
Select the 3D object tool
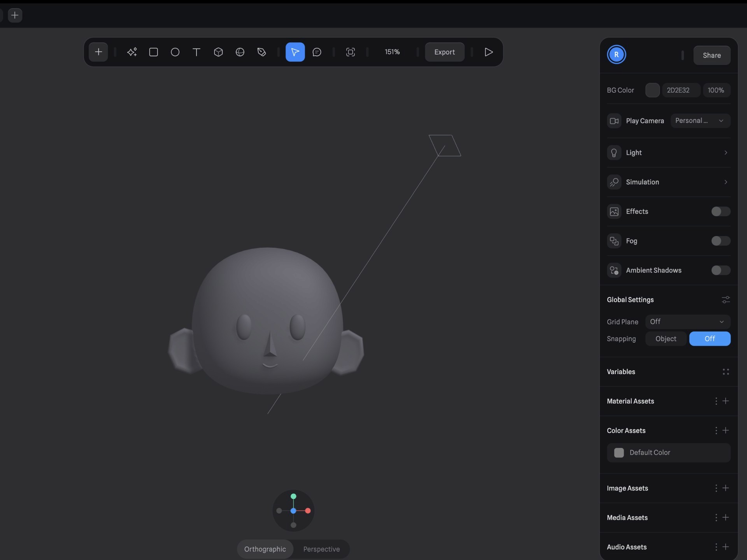218,52
